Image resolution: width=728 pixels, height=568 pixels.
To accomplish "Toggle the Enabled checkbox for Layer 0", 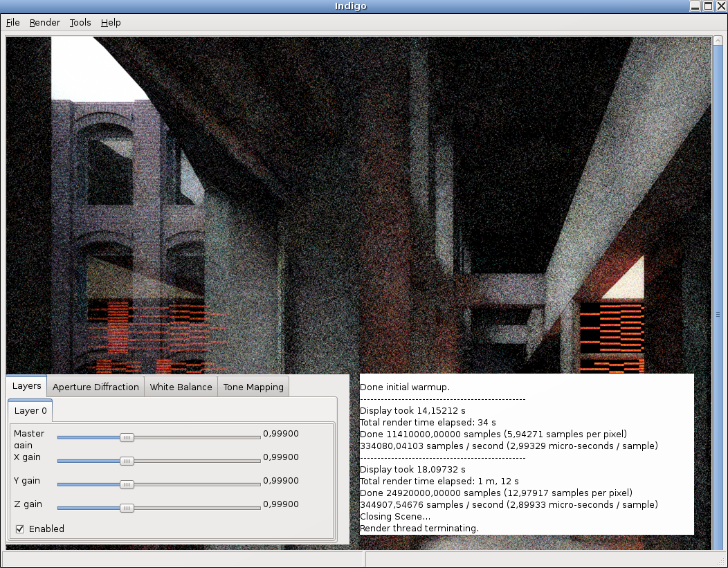I will [20, 529].
